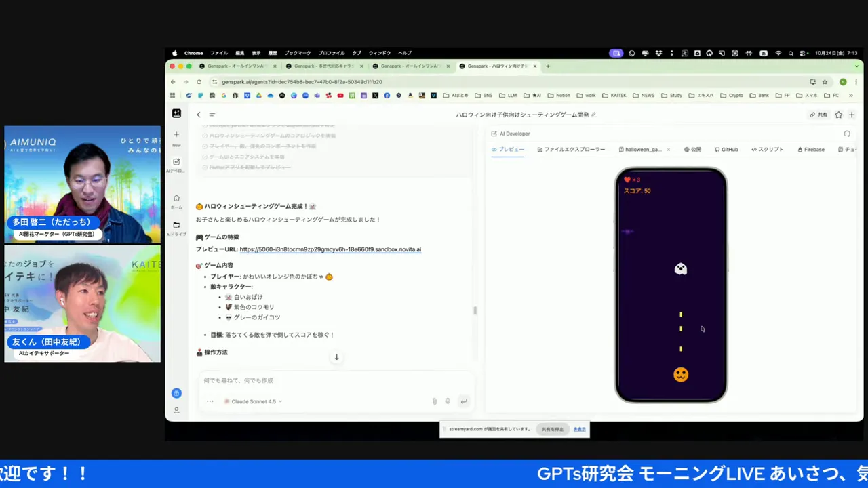Click the send arrow button in chat box
Screen dimensions: 868x488
[x=464, y=401]
